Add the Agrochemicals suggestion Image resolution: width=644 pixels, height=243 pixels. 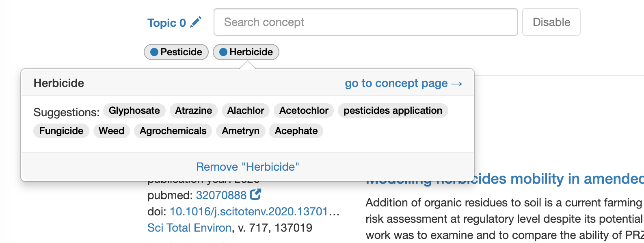pos(173,131)
